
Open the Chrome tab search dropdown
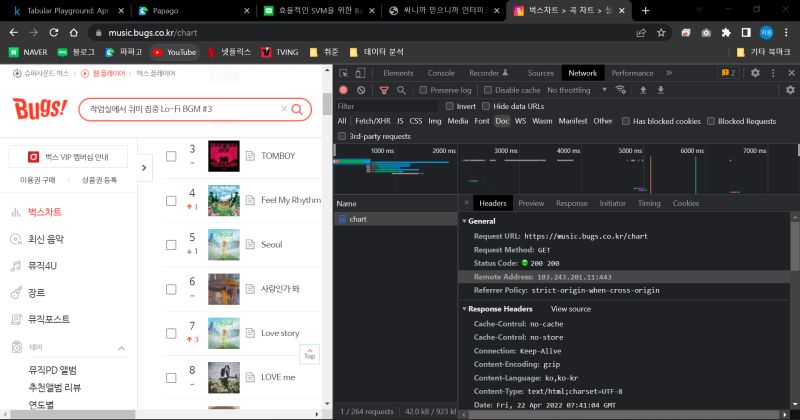(699, 10)
